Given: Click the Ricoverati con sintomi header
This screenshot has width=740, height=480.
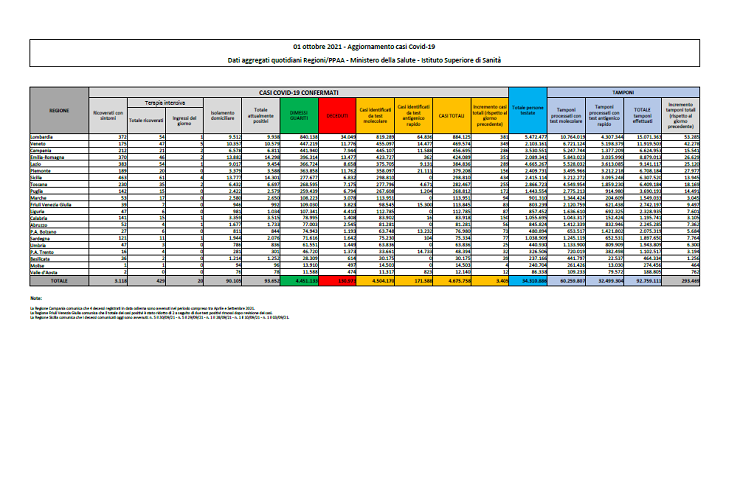Looking at the screenshot, I should point(109,115).
